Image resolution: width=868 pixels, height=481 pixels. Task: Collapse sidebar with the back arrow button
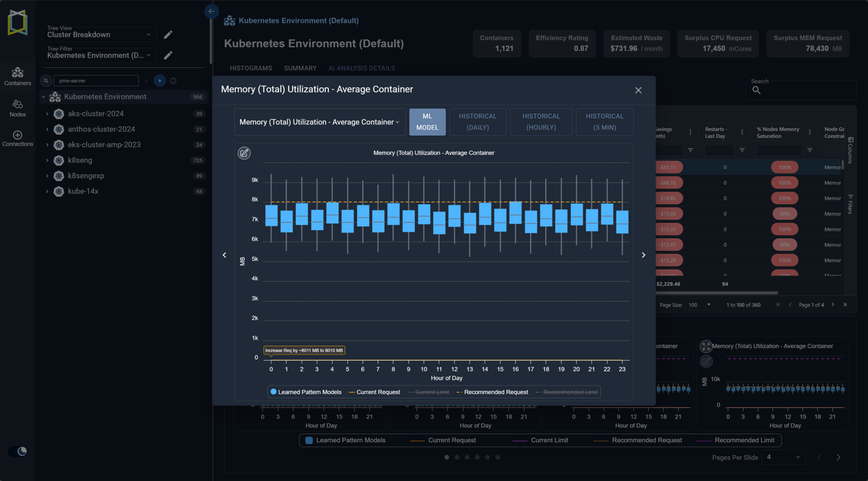211,11
